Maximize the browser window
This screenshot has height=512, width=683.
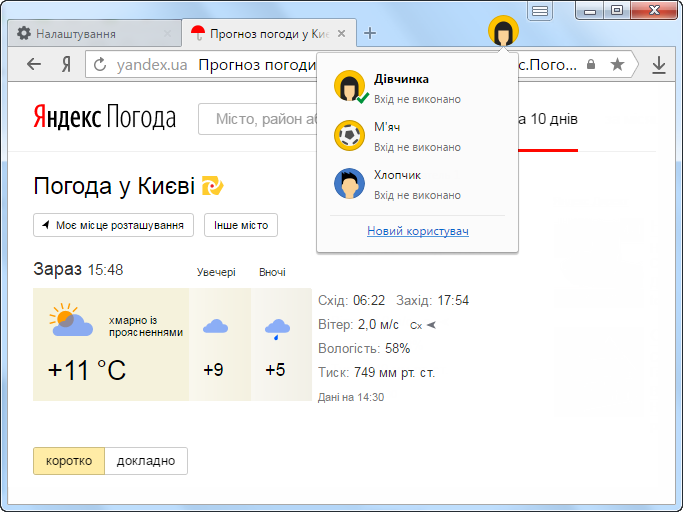click(x=617, y=10)
